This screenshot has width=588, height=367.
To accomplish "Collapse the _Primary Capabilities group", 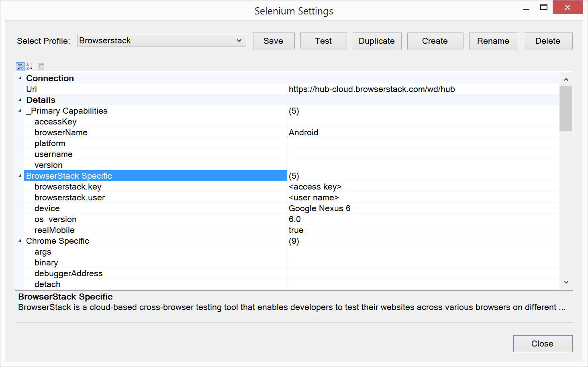I will coord(20,111).
